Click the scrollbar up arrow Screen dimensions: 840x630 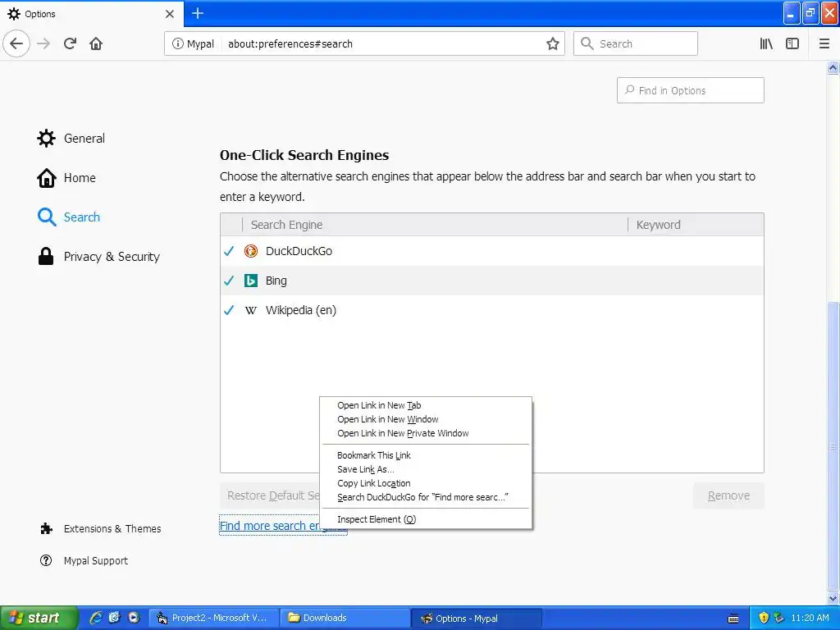tap(833, 67)
